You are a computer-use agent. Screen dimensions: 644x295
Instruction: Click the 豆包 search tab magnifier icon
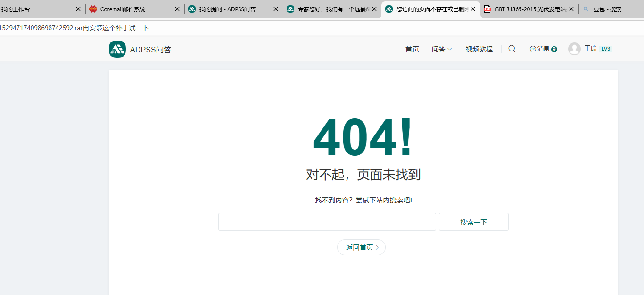[x=586, y=9]
